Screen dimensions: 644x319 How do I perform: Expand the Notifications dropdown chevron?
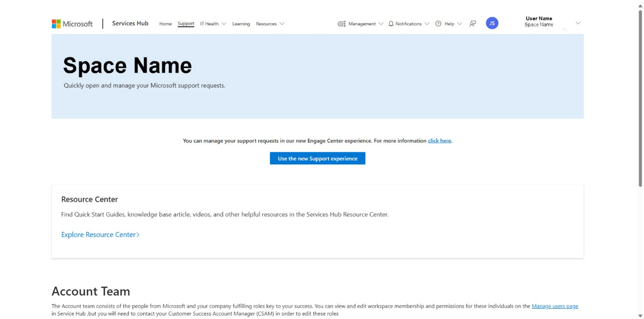tap(427, 24)
